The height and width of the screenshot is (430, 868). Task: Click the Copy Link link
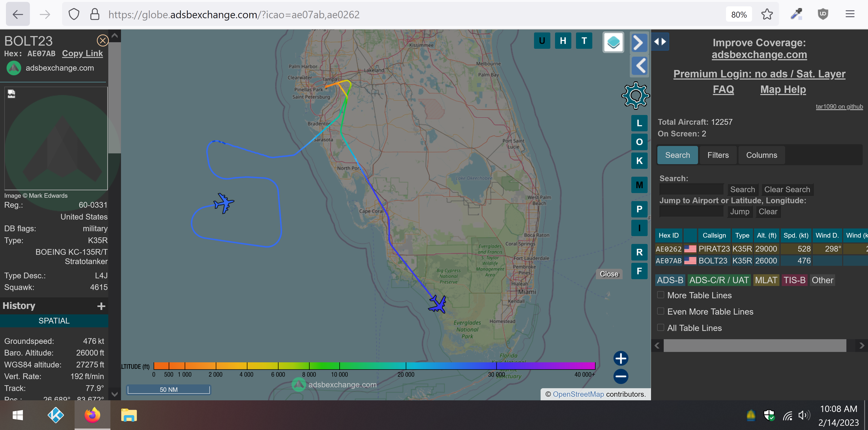tap(82, 53)
